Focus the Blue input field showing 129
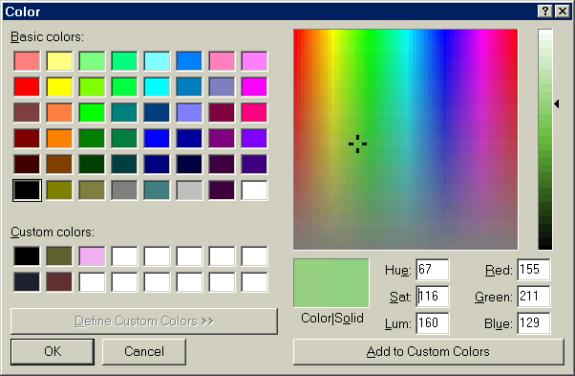This screenshot has width=575, height=376. (534, 323)
